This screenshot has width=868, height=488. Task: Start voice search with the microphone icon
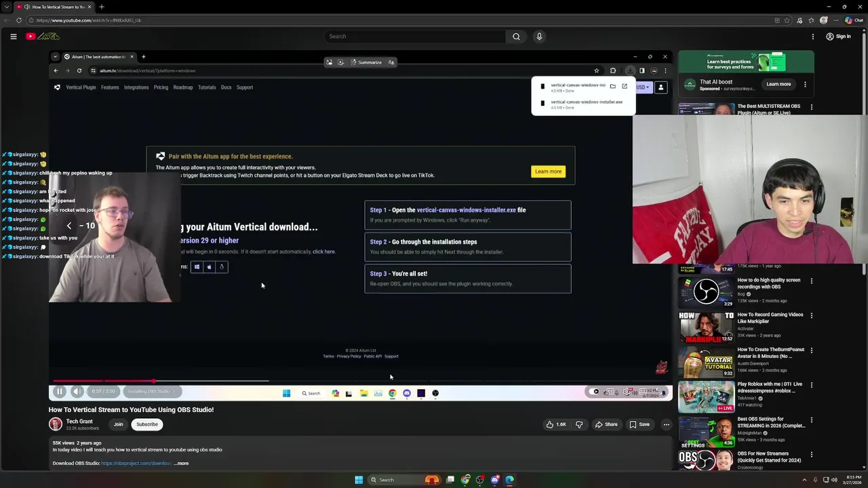539,37
